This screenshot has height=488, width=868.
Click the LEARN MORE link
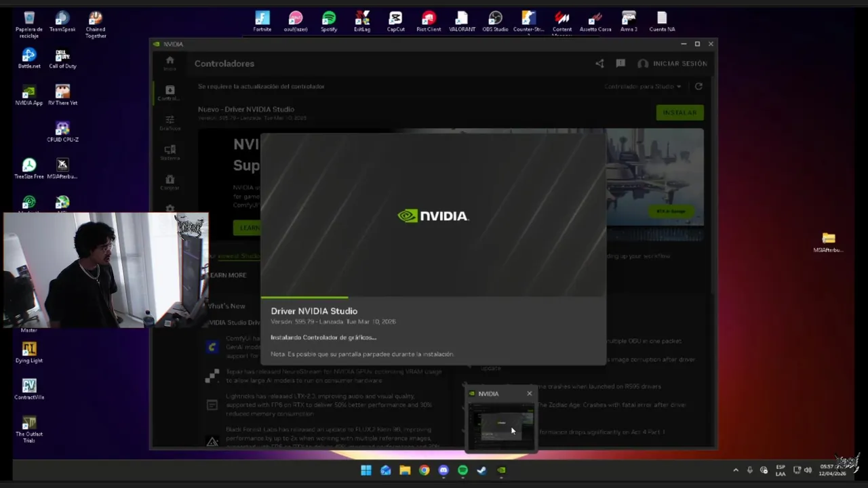(x=227, y=275)
